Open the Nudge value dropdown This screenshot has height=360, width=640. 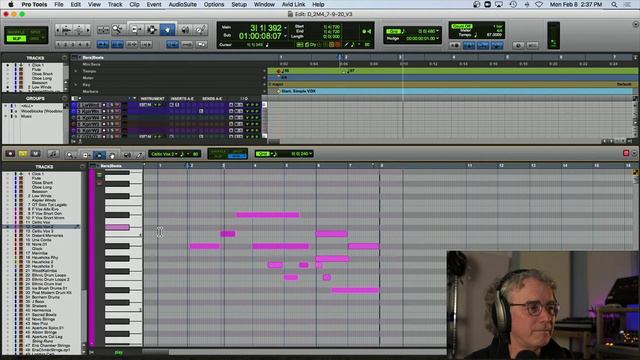tap(438, 38)
